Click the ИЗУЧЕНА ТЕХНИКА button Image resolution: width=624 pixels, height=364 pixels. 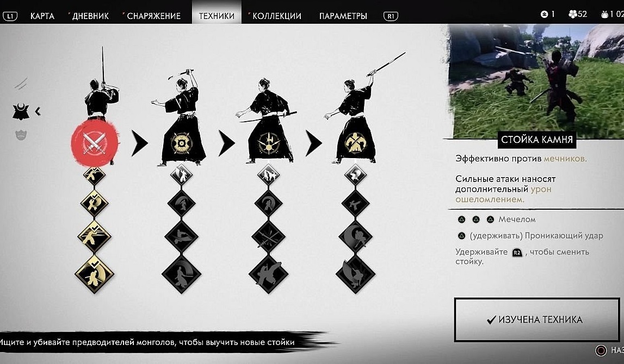pos(537,319)
